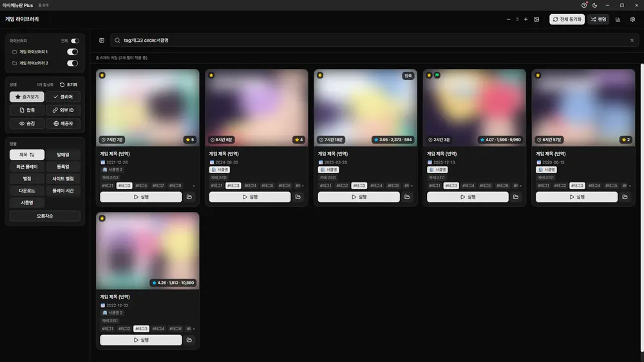Screen dimensions: 644x362
Task: Toggle 게임 라이브러리 2 switch
Action: pos(72,63)
